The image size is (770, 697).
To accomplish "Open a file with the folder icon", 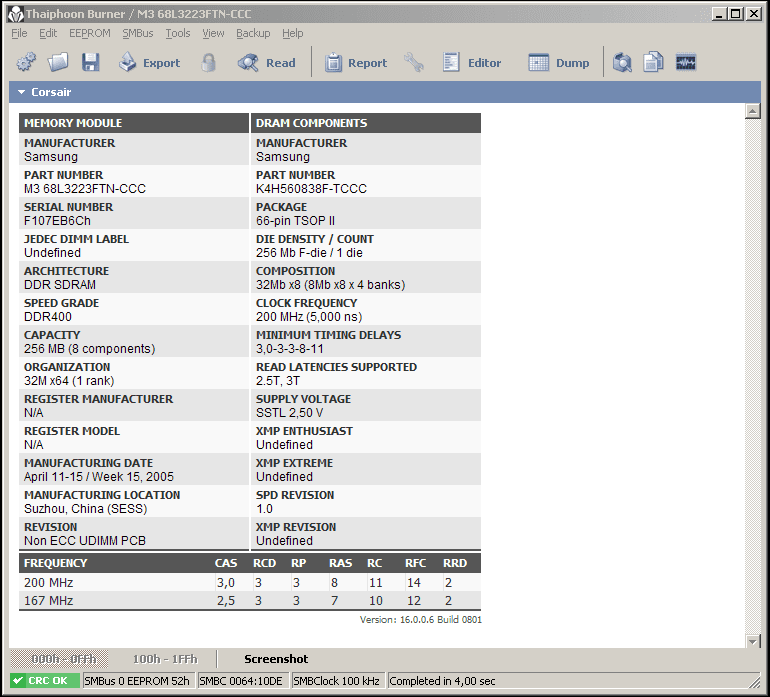I will tap(58, 62).
